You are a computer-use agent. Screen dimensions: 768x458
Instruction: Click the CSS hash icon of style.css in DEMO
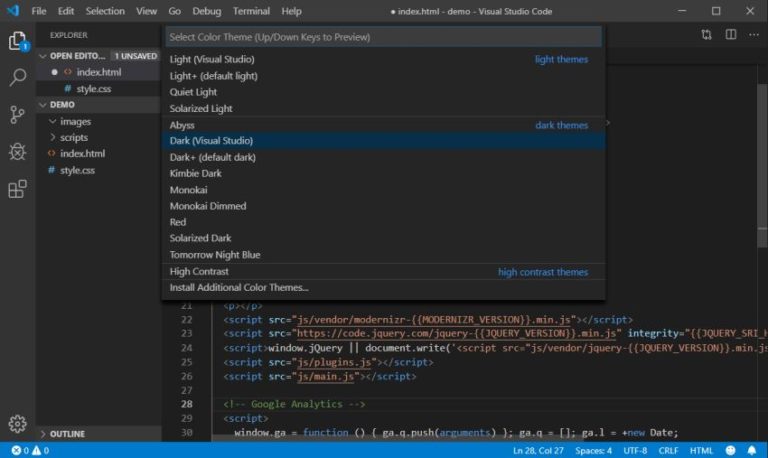click(x=51, y=170)
